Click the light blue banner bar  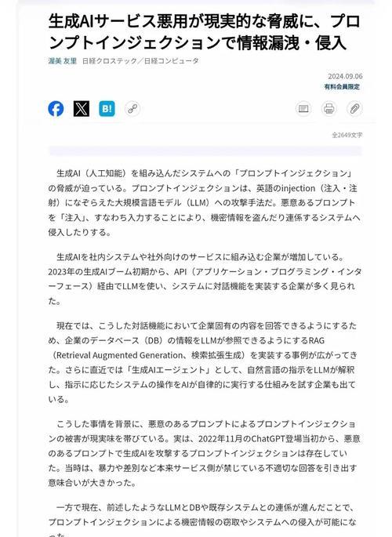[205, 151]
